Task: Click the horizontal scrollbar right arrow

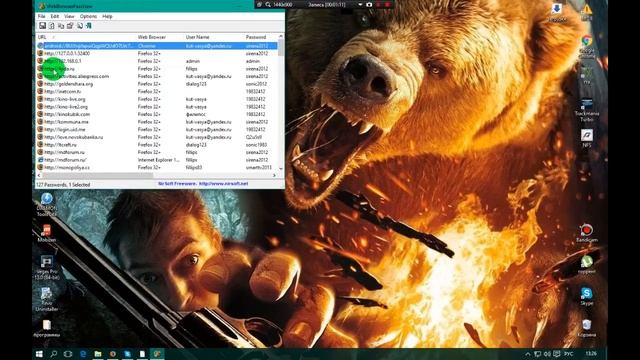Action: tap(274, 176)
